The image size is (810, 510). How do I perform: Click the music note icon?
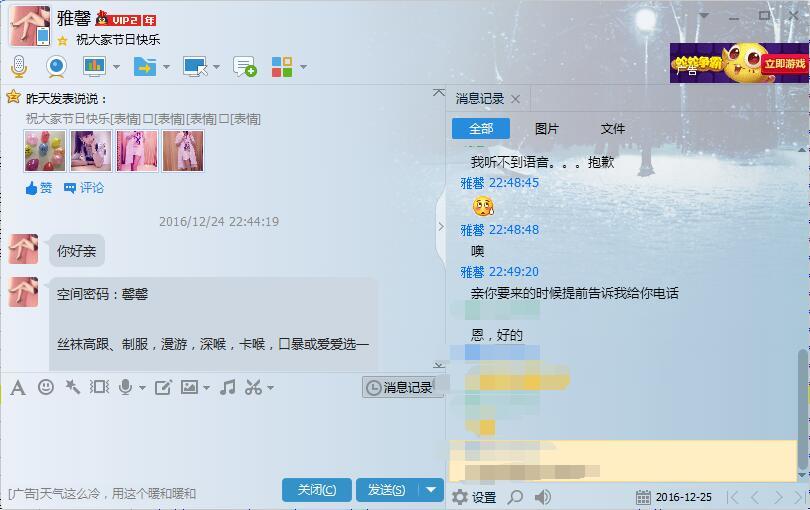[x=227, y=387]
